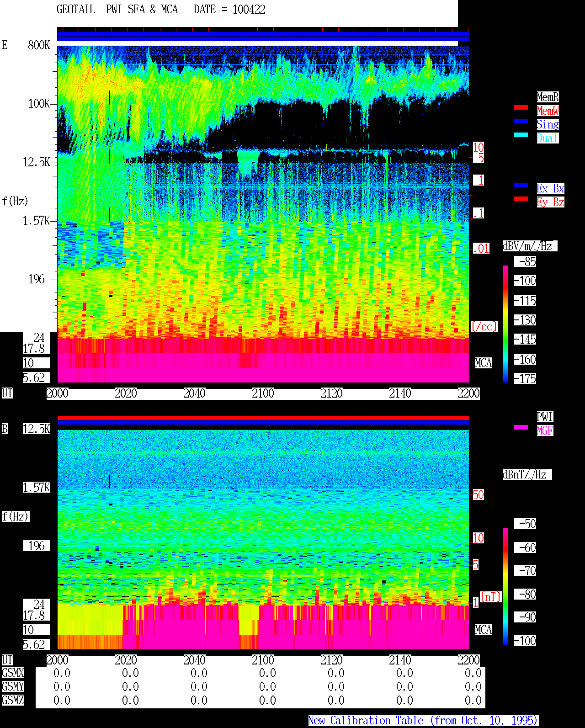Click the E panel label

pos(5,45)
